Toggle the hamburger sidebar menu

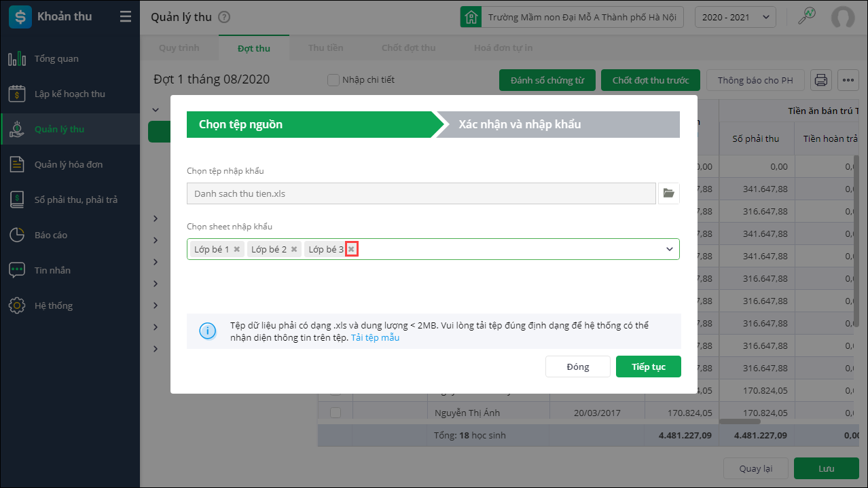[126, 17]
